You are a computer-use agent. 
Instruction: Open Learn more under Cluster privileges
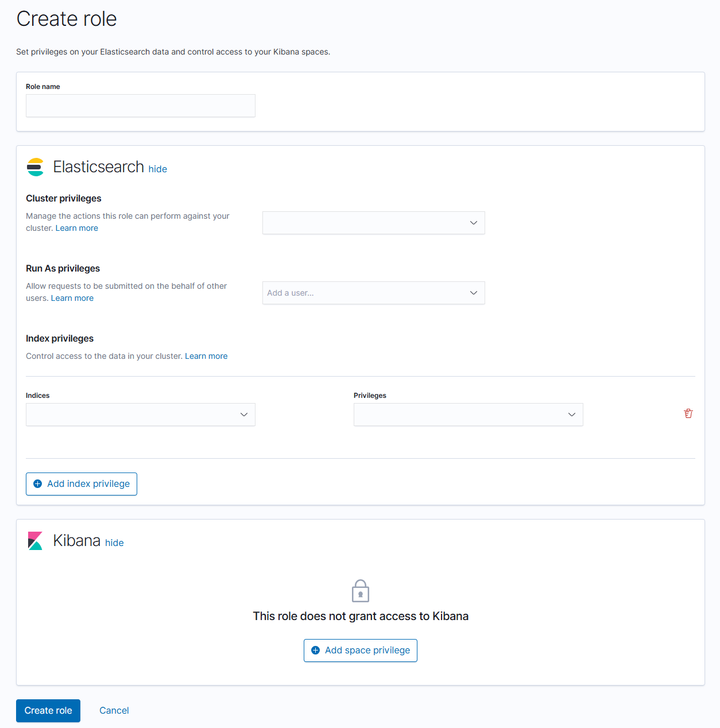[x=77, y=228]
